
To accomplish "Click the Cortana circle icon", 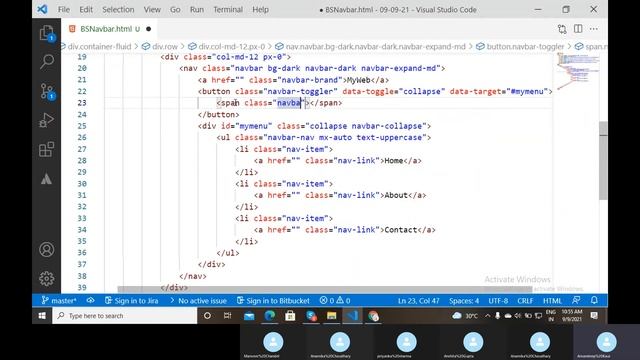I will coord(207,316).
